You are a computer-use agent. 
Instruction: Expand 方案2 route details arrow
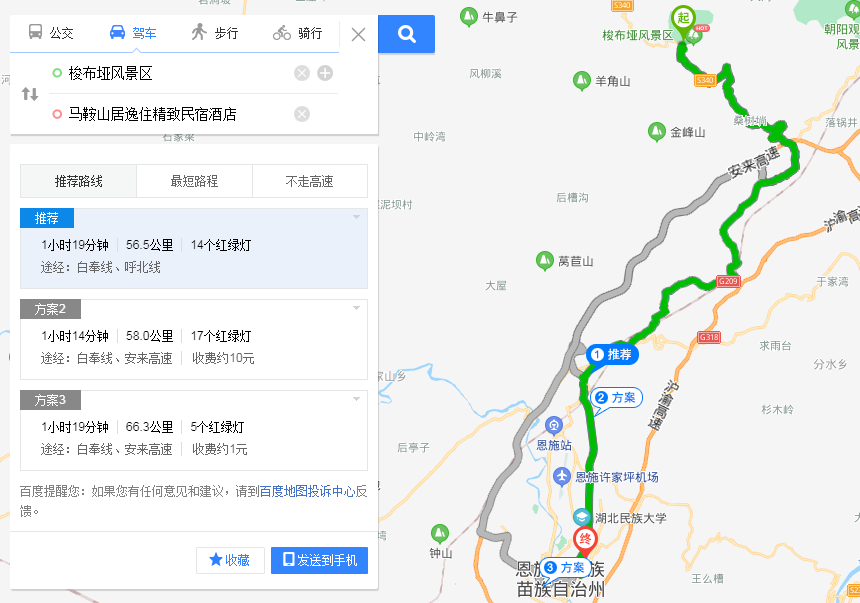[357, 308]
